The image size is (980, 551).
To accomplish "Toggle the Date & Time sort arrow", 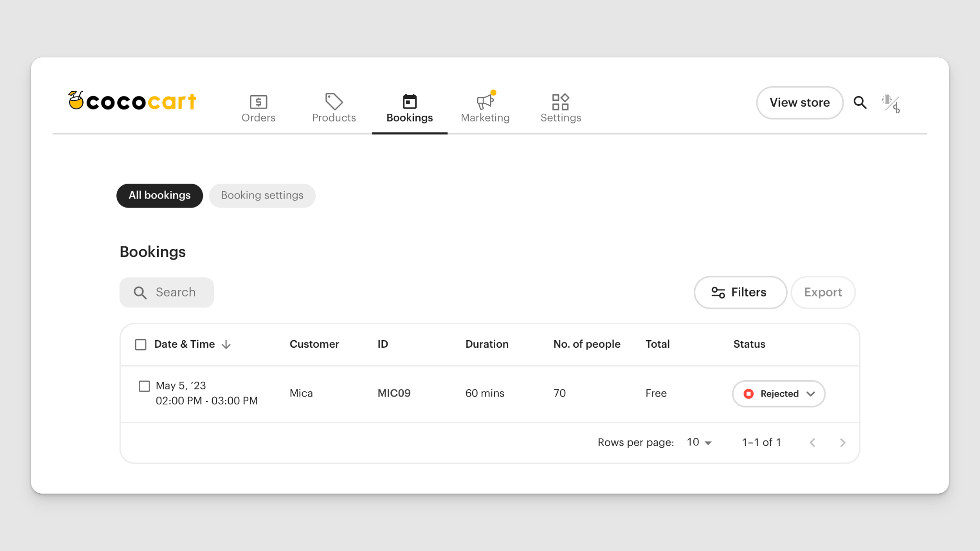I will pos(226,344).
